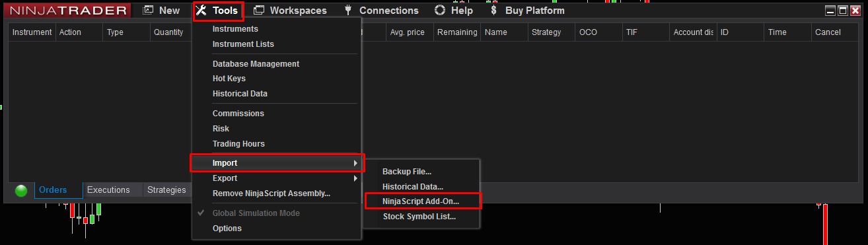Viewport: 868px width, 245px height.
Task: Click the Remaining column header
Action: pos(458,32)
